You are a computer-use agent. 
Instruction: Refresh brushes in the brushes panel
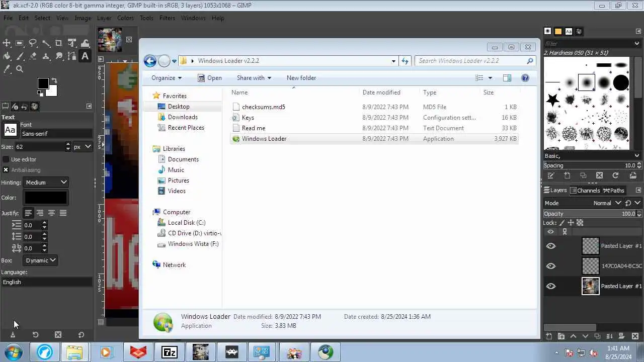[x=615, y=175]
